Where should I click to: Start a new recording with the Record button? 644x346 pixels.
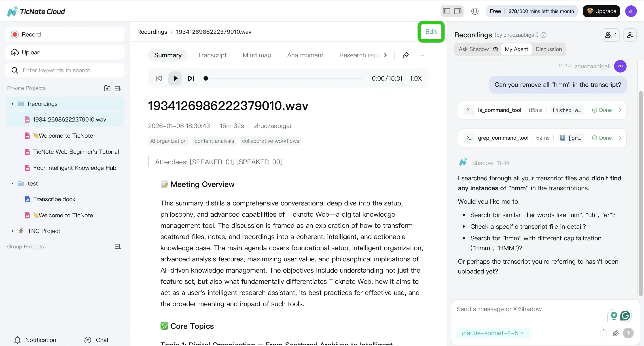point(64,34)
